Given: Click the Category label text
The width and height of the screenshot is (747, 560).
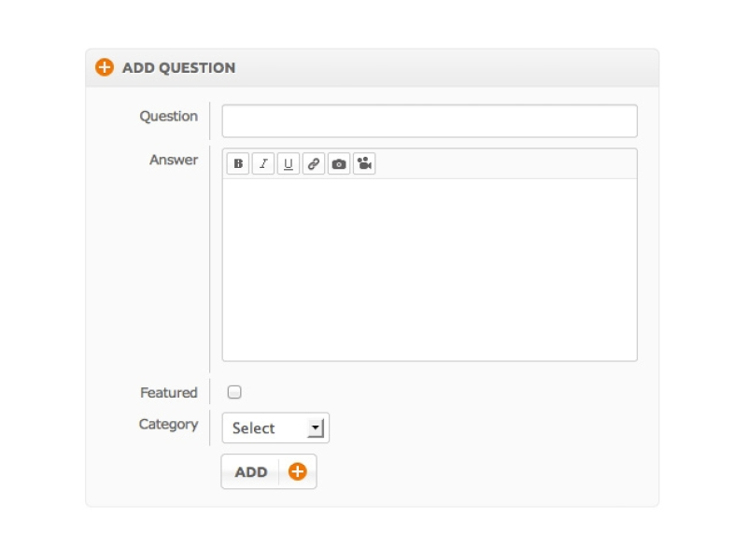Looking at the screenshot, I should point(169,425).
